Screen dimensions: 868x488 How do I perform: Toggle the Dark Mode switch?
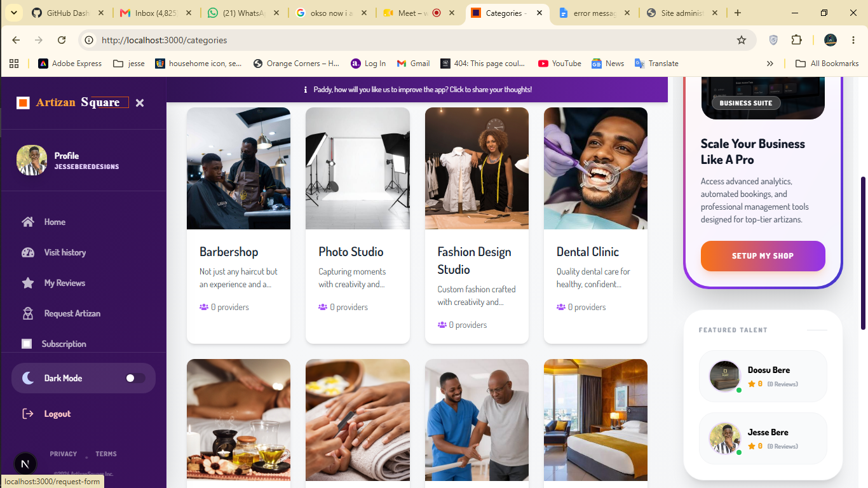135,378
